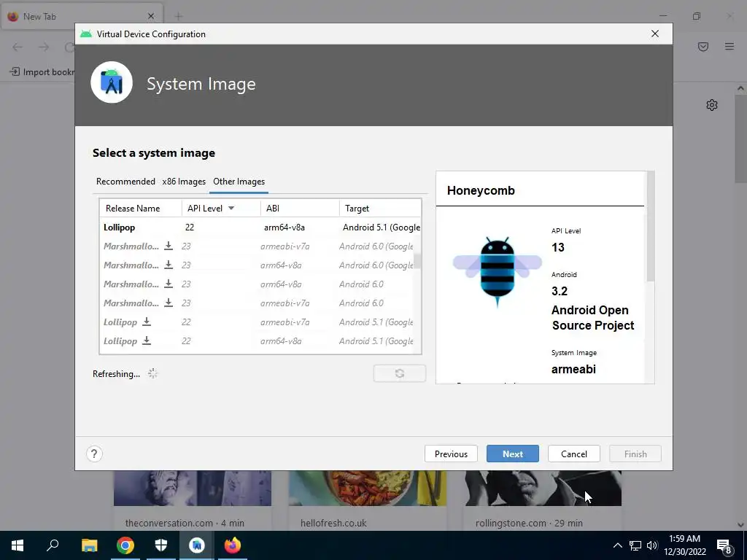Screen dimensions: 747x560
Task: Open theconversation.com article card
Action: pos(193,500)
